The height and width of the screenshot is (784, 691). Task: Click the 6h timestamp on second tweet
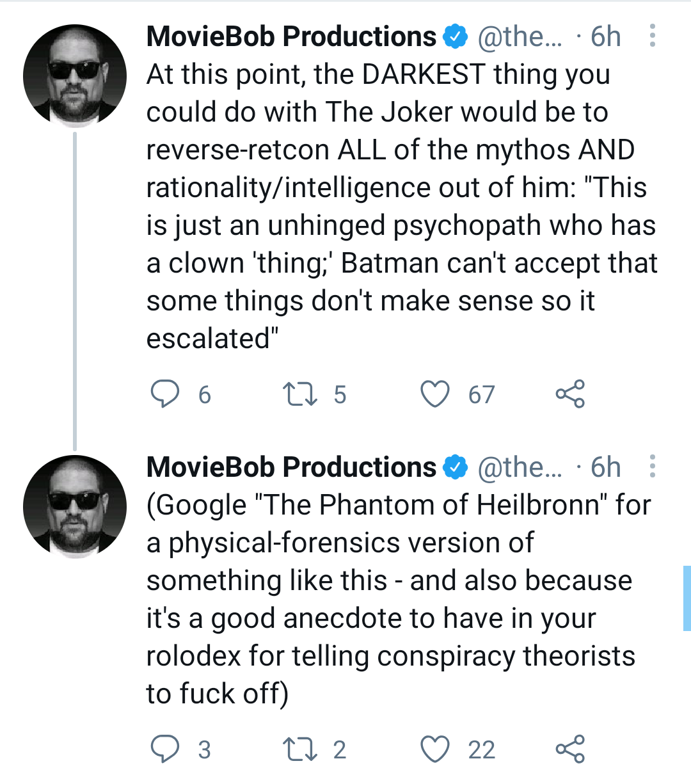coord(605,467)
